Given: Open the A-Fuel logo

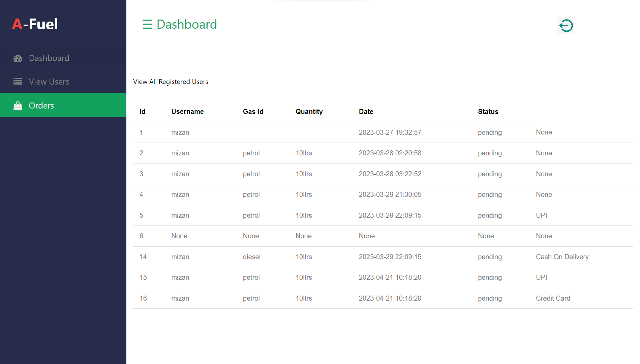Looking at the screenshot, I should (x=35, y=24).
